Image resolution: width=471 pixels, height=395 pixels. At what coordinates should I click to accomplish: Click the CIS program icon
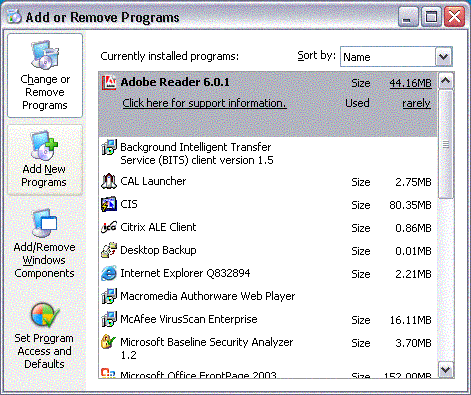point(109,204)
